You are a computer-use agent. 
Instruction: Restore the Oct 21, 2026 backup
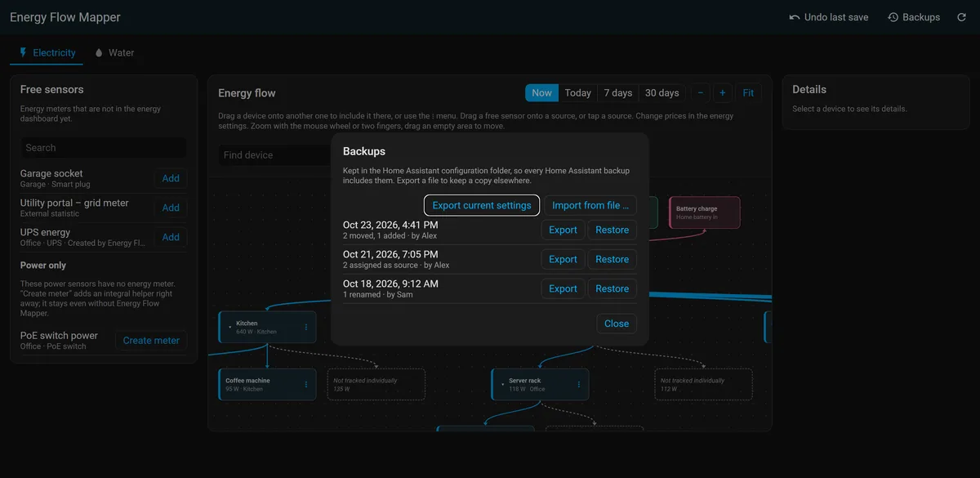pyautogui.click(x=612, y=259)
